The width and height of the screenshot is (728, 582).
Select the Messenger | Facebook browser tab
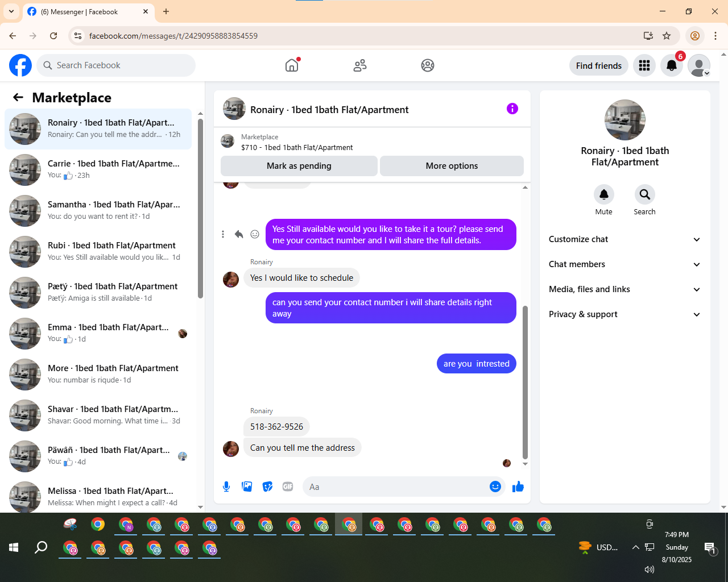[x=88, y=11]
